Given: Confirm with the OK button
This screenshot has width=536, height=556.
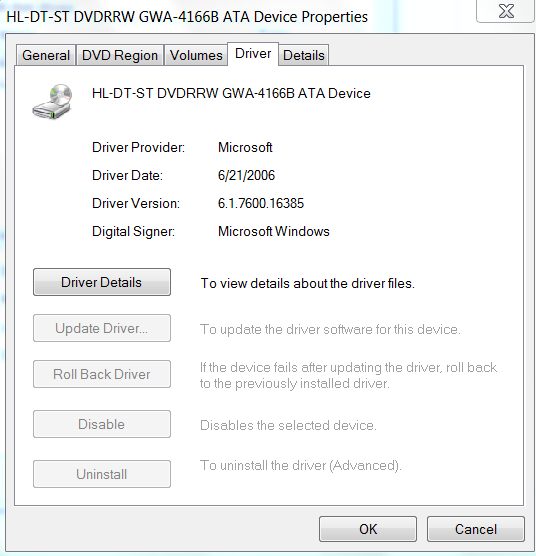Looking at the screenshot, I should click(368, 529).
